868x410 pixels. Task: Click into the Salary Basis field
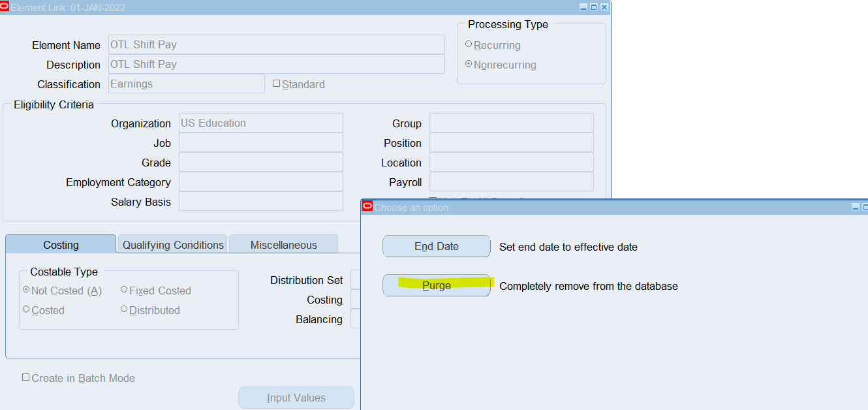260,201
